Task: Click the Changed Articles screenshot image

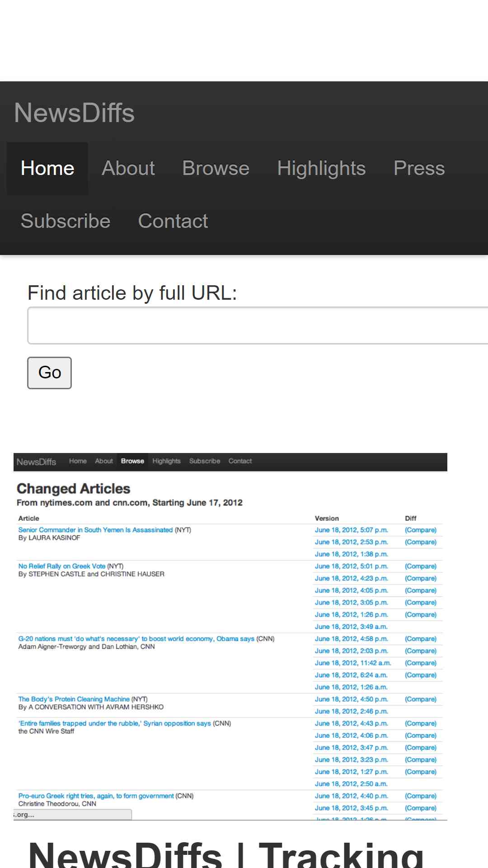Action: coord(230,637)
